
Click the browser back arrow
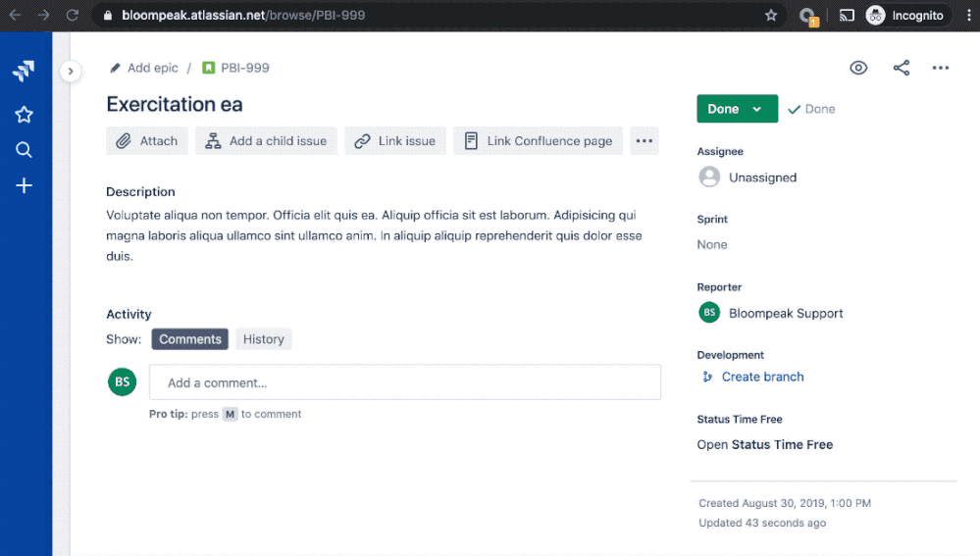pos(15,15)
